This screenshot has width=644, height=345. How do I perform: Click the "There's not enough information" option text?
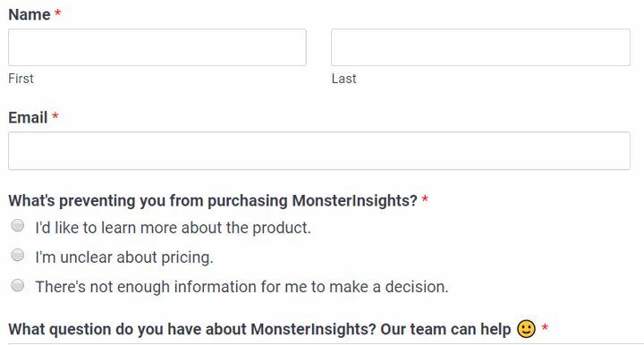click(x=241, y=287)
